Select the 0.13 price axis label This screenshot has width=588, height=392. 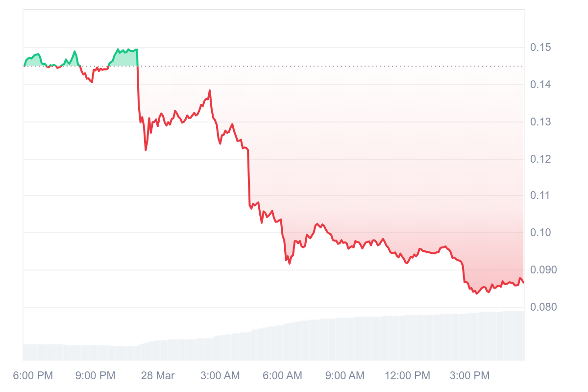click(540, 122)
